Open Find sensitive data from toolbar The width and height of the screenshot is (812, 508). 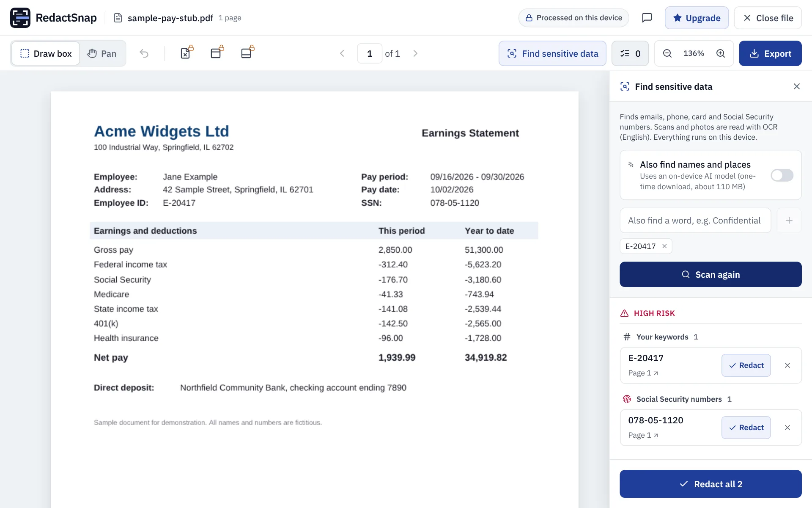coord(552,53)
